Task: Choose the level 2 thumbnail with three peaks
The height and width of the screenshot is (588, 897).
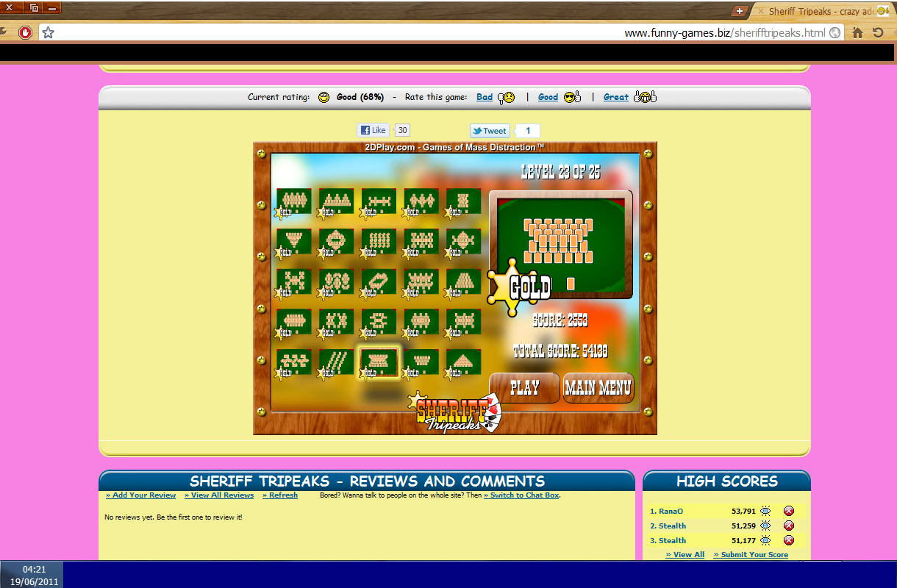Action: 337,201
